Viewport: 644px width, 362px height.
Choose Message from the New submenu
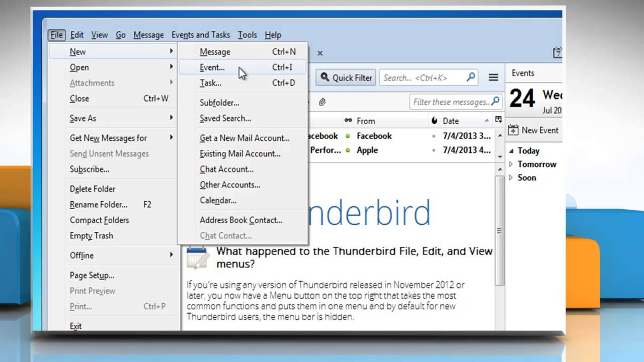click(243, 51)
